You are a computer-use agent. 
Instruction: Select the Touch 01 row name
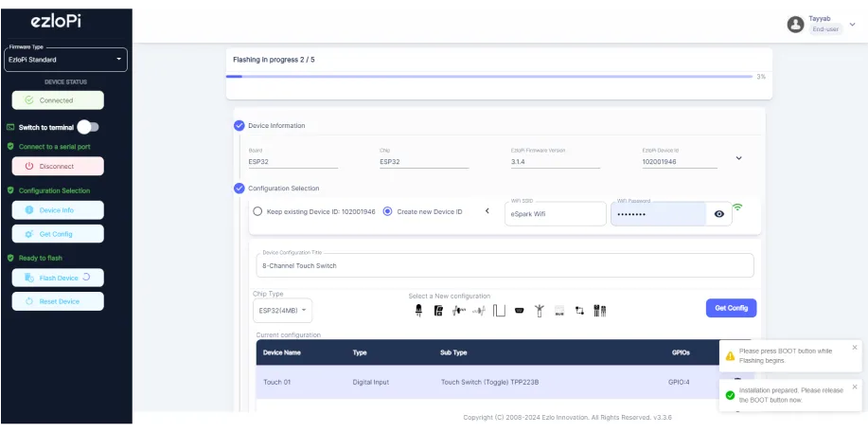(x=276, y=382)
